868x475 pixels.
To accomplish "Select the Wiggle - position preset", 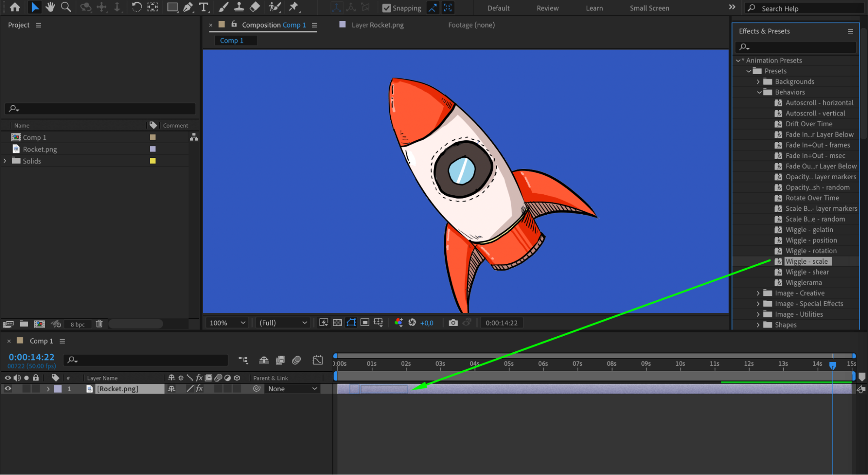I will [x=811, y=240].
